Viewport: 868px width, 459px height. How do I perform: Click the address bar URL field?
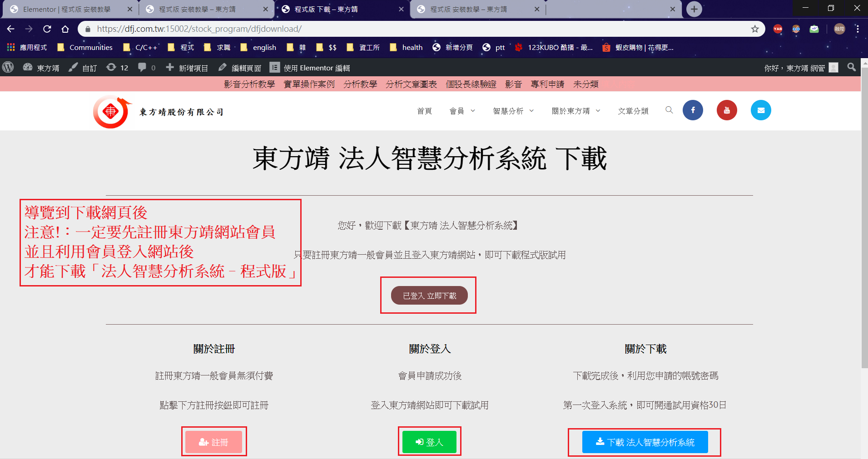[421, 29]
